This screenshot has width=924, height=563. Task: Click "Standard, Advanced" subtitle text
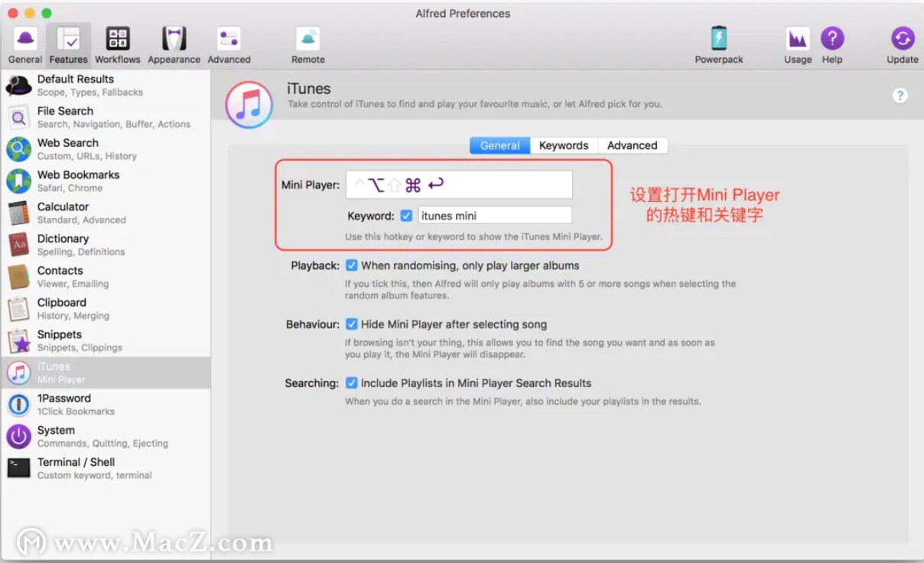[82, 220]
